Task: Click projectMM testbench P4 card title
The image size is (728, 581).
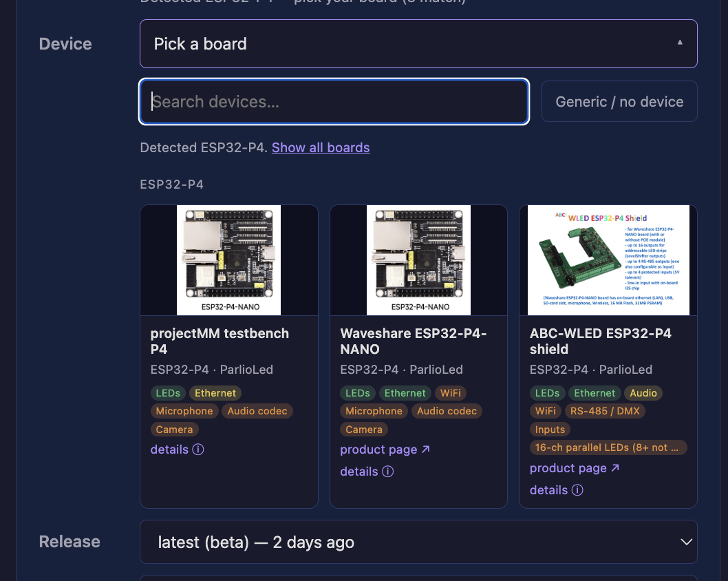Action: coord(220,341)
